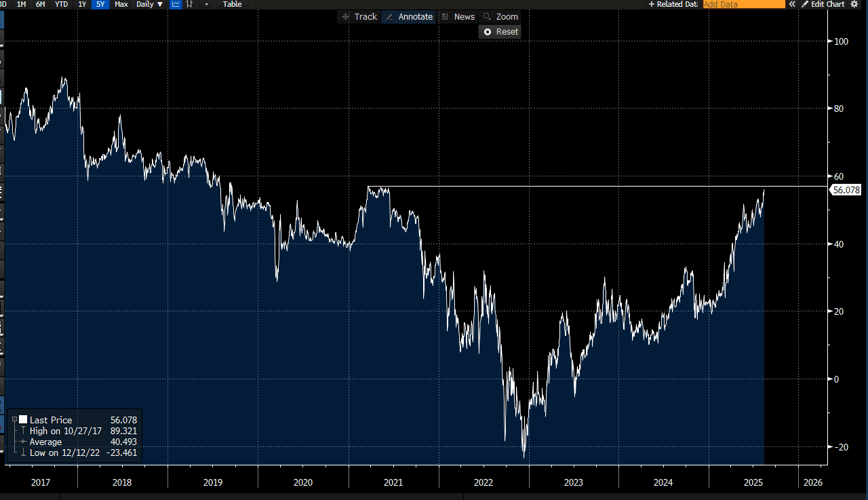The image size is (868, 500).
Task: Click the 56.078 last price axis label
Action: click(x=846, y=191)
